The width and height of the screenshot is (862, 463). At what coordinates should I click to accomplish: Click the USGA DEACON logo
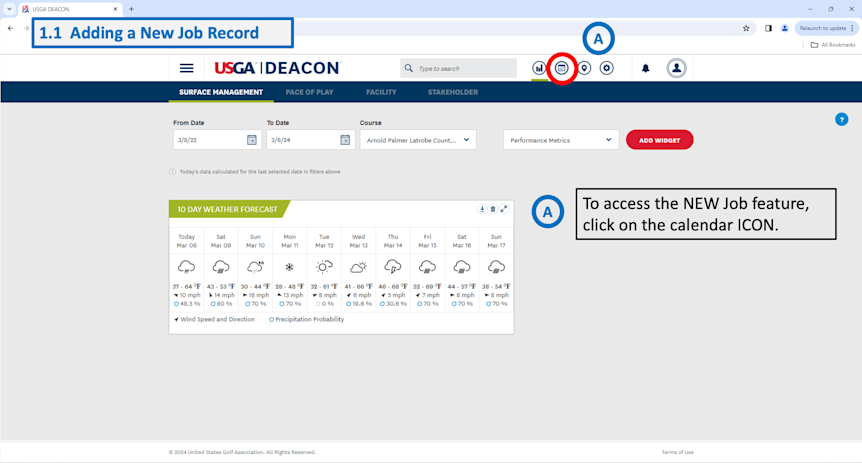[x=278, y=68]
